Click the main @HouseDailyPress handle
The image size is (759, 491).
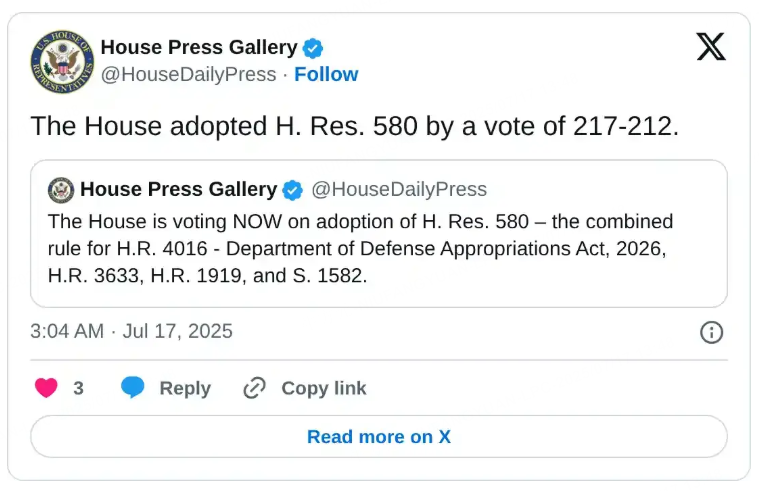(189, 75)
